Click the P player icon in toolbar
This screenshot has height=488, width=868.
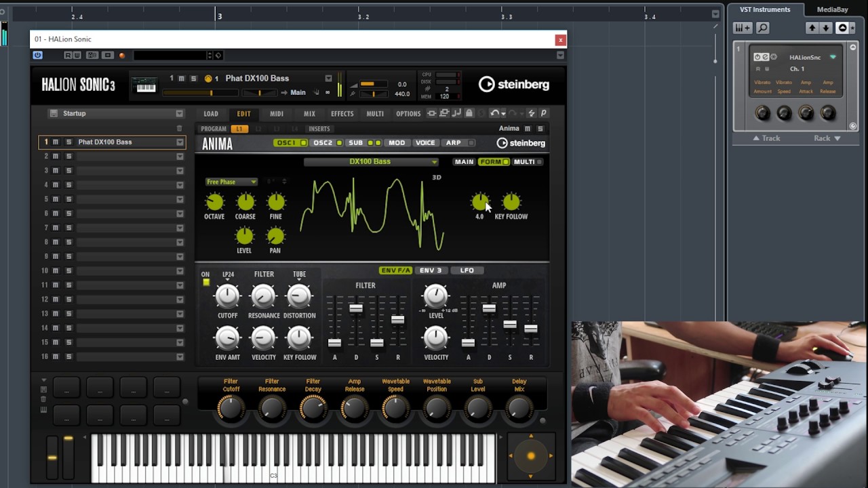544,113
